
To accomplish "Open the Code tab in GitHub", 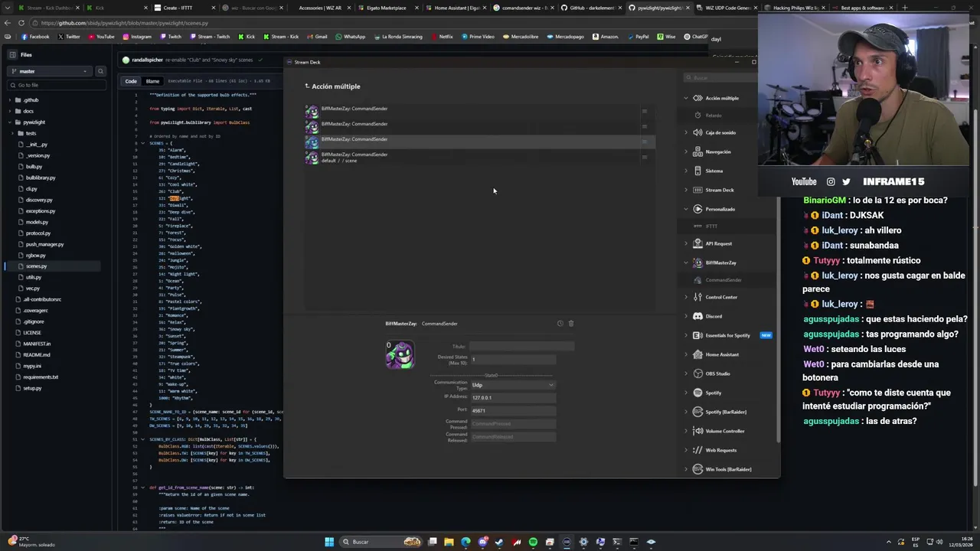I will (x=131, y=81).
